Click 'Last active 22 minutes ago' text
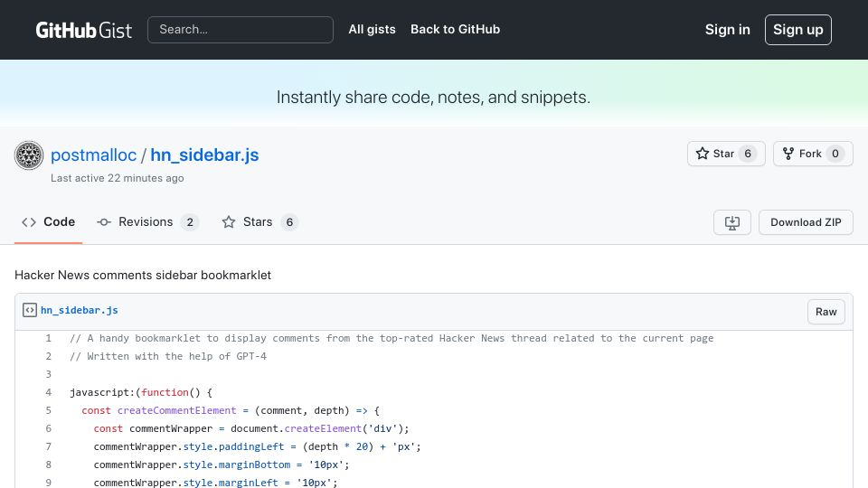Screen dimensions: 868x488 (x=118, y=178)
